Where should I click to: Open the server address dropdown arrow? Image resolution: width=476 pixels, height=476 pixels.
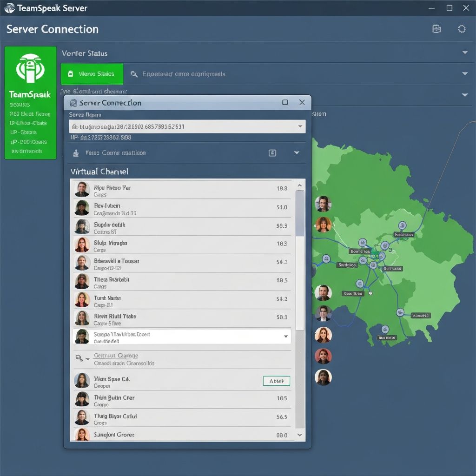pos(300,126)
